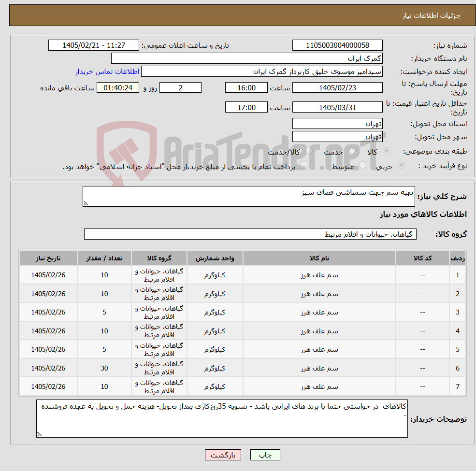
Task: Click the validity time field 17:00
Action: (x=246, y=107)
